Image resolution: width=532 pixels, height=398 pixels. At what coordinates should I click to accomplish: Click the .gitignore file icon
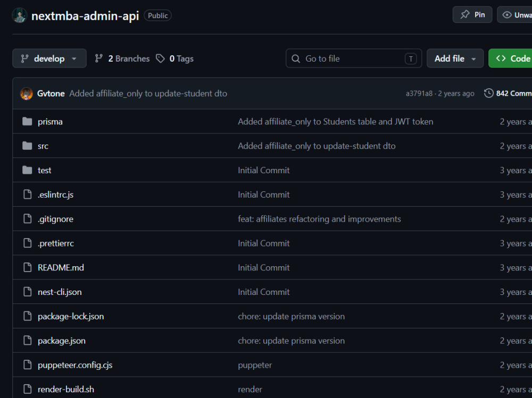point(28,219)
